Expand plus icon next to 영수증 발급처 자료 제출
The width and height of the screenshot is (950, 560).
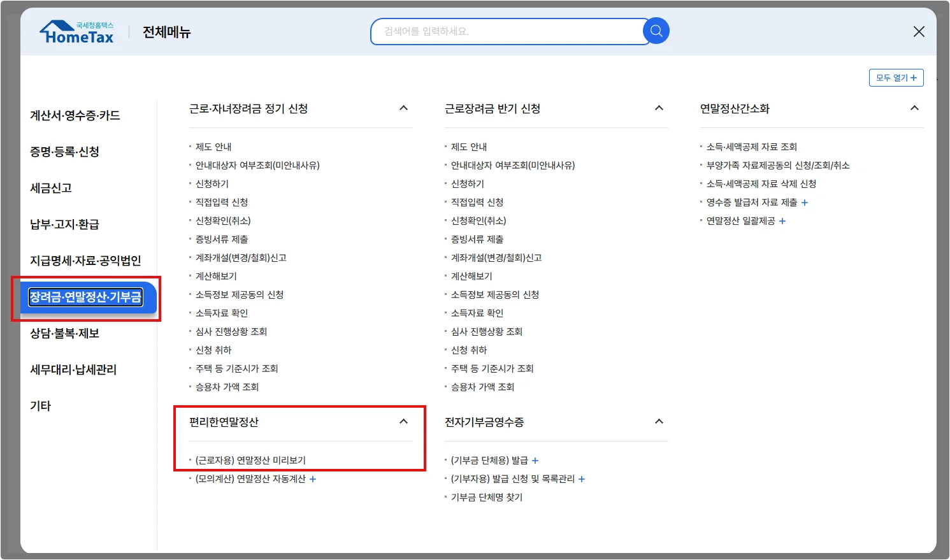point(805,203)
